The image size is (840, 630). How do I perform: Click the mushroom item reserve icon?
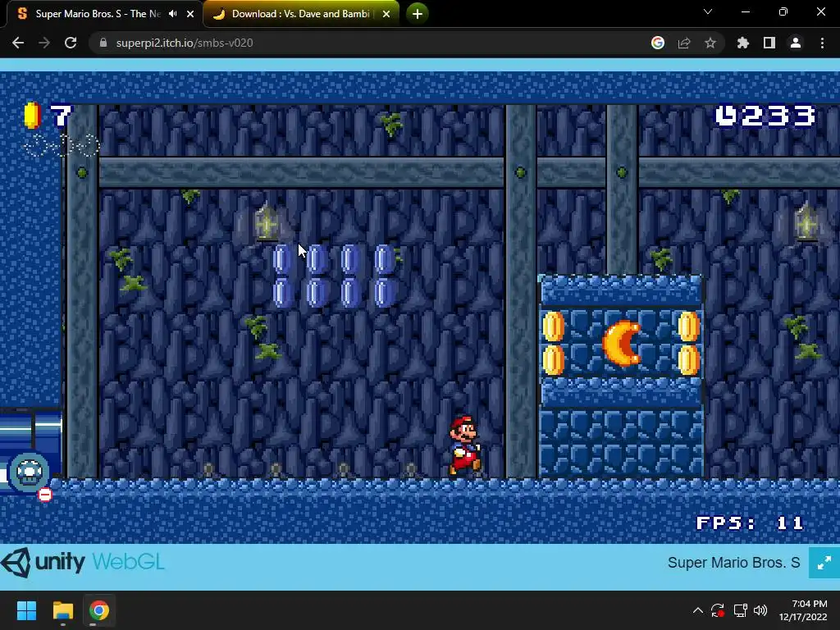pyautogui.click(x=30, y=472)
